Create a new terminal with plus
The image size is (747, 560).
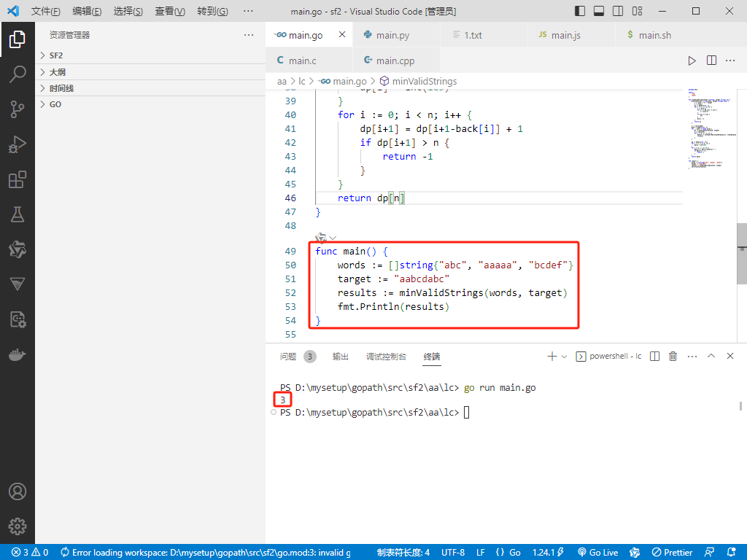click(x=551, y=356)
